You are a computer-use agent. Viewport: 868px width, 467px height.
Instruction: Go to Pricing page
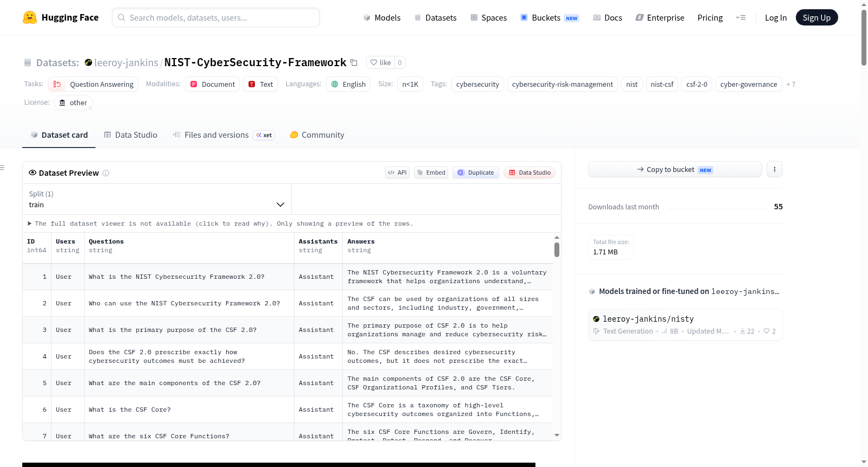click(x=710, y=17)
